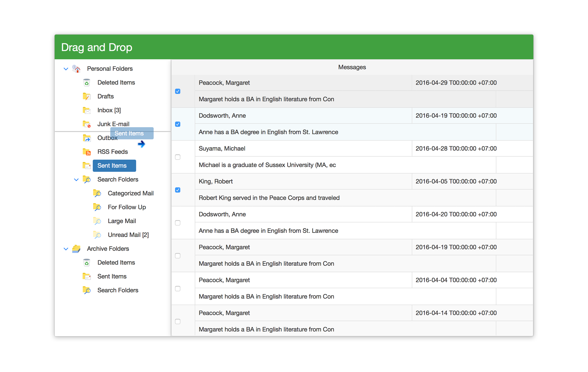Image resolution: width=588 pixels, height=372 pixels.
Task: Collapse the Personal Folders tree node
Action: [66, 69]
